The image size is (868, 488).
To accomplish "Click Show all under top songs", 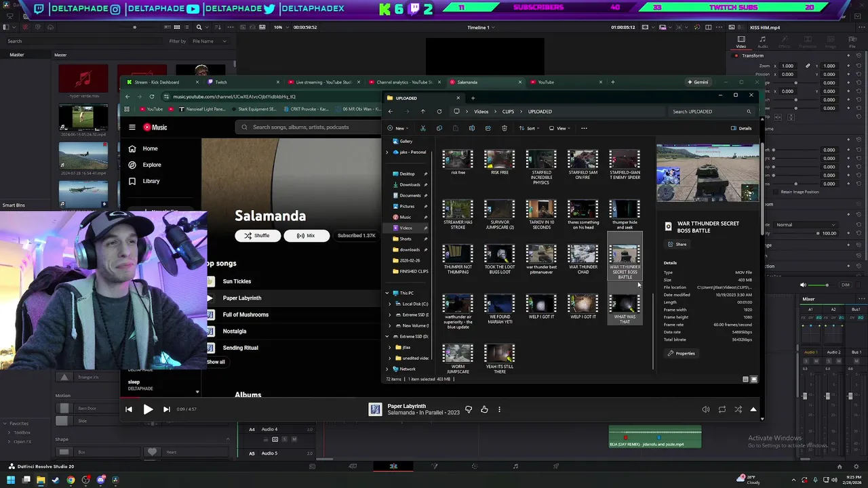I will point(216,362).
